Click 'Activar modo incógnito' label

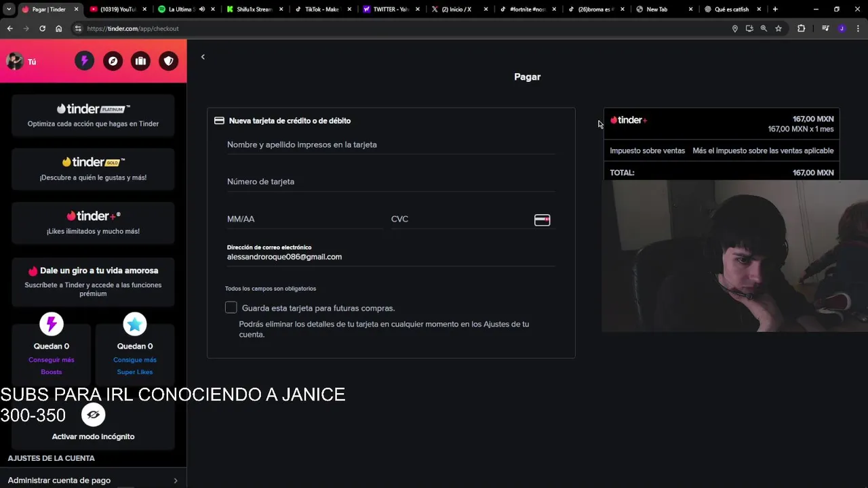coord(93,436)
